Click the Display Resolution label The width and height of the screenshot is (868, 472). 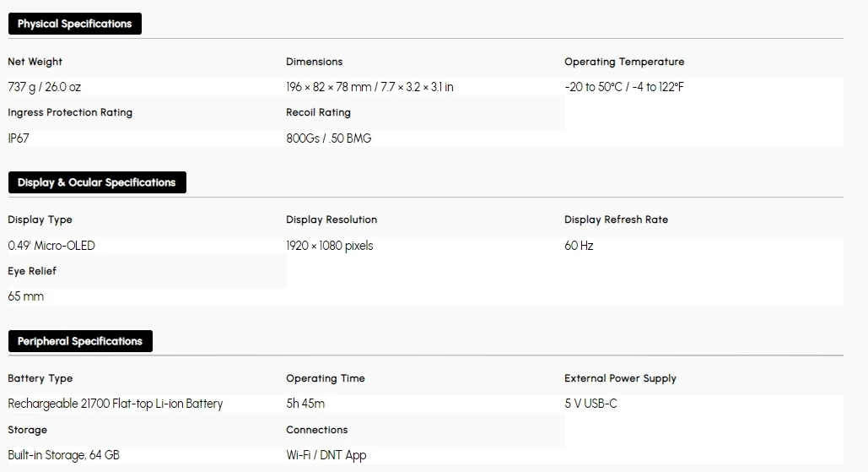coord(331,220)
